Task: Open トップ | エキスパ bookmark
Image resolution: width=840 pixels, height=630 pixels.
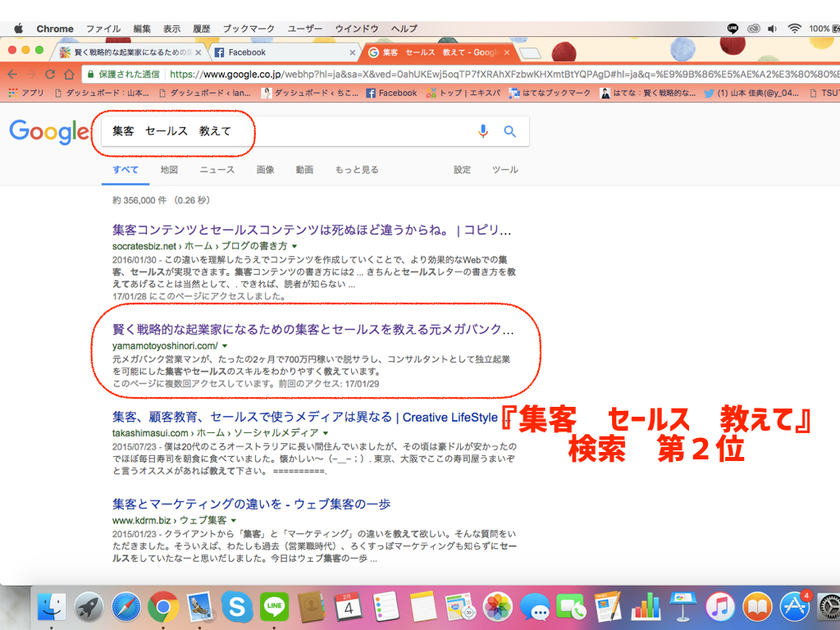Action: coord(463,94)
